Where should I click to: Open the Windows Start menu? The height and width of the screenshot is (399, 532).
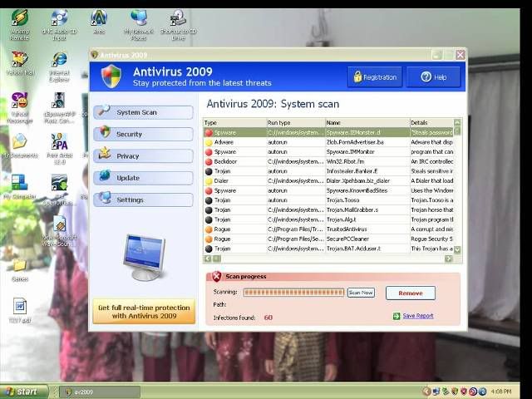[22, 392]
